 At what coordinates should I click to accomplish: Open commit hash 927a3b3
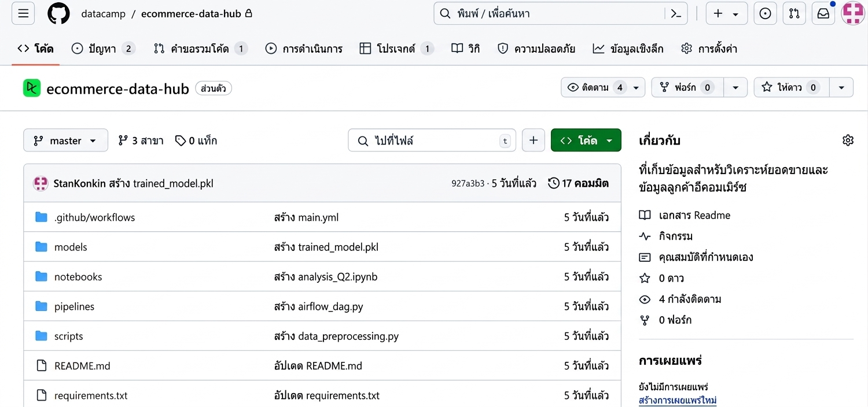click(468, 184)
